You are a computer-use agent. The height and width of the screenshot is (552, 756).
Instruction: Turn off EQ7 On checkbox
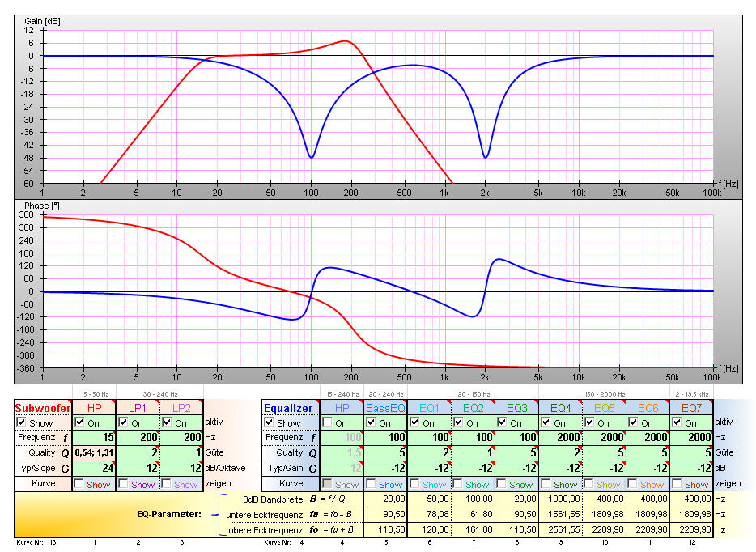pyautogui.click(x=677, y=422)
